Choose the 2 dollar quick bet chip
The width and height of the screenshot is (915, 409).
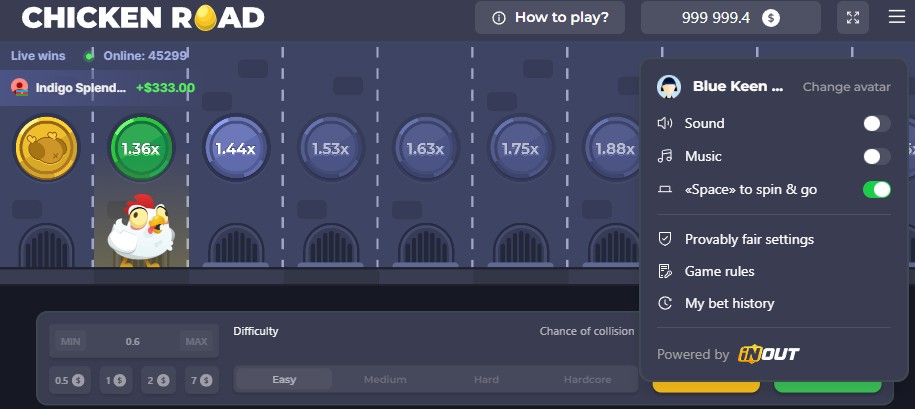(158, 380)
